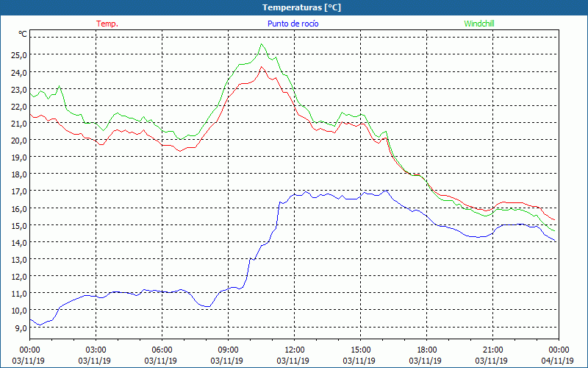Select the green 'Windchill' legend label
Viewport: 588px width, 368px height.
pyautogui.click(x=479, y=24)
